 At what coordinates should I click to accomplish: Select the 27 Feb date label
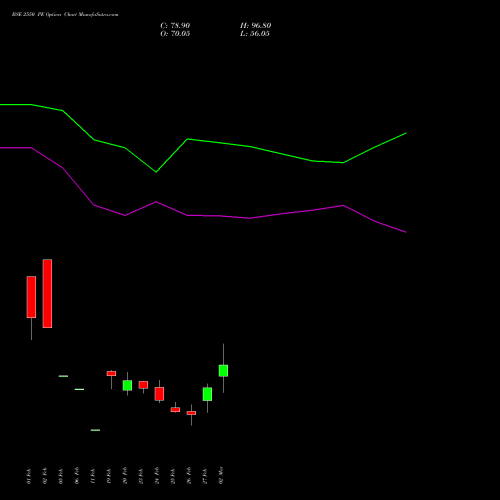pos(205,476)
